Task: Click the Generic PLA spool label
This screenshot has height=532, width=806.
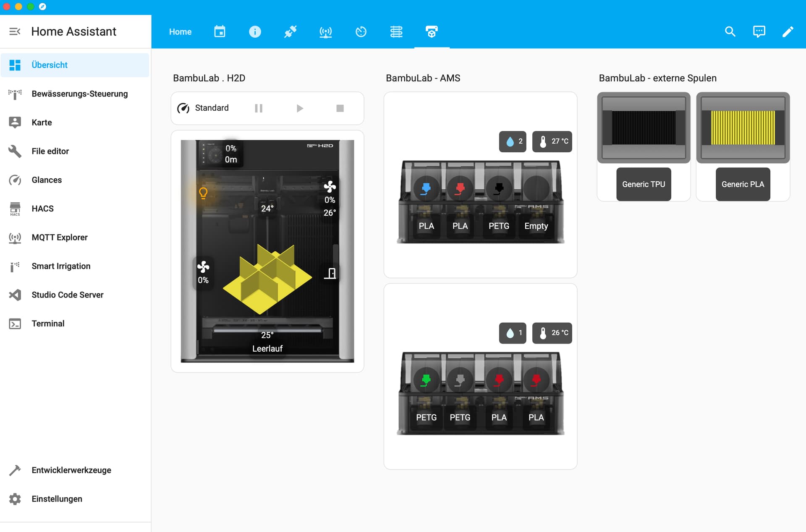Action: pyautogui.click(x=743, y=184)
